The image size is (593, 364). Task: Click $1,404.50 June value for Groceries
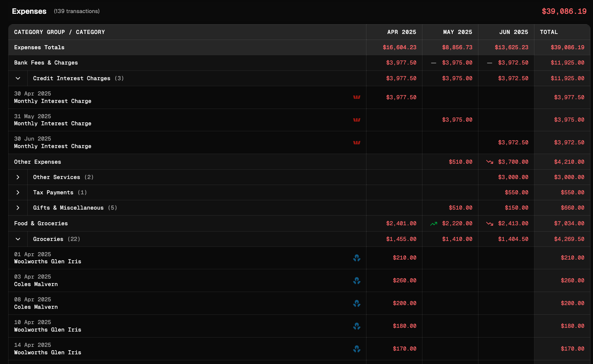(x=513, y=239)
